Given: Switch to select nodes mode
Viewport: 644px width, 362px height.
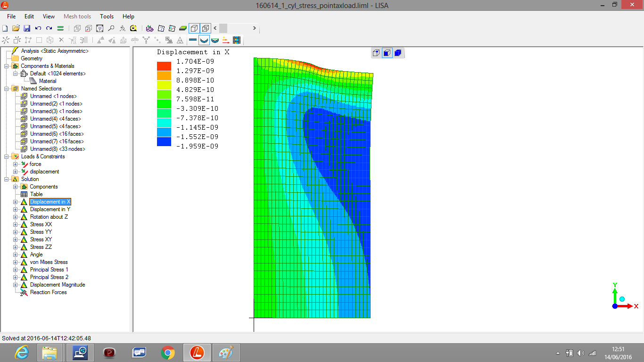Looking at the screenshot, I should click(x=376, y=53).
